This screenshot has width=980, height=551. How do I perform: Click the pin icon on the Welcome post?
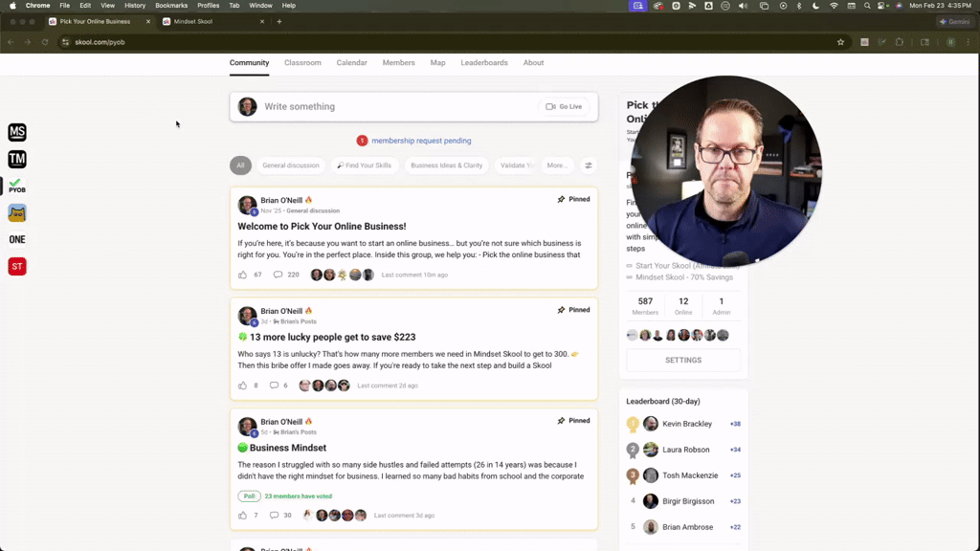(561, 199)
